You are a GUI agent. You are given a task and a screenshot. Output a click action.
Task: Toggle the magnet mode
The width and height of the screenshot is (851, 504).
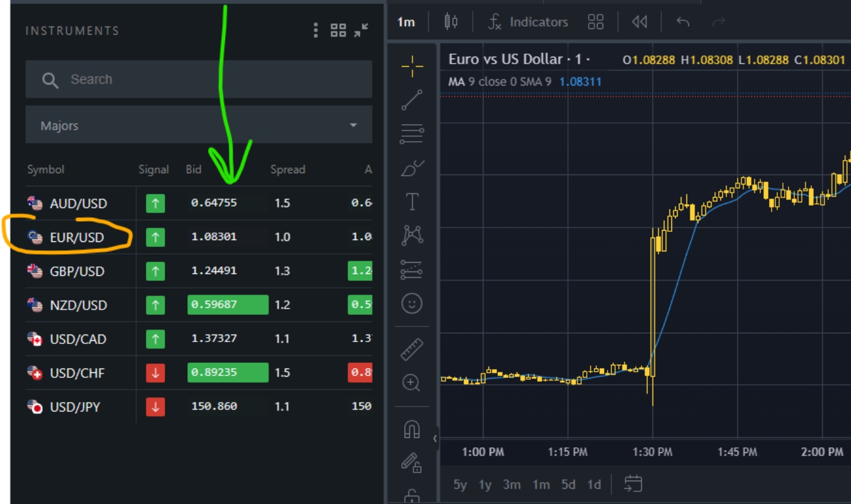412,429
